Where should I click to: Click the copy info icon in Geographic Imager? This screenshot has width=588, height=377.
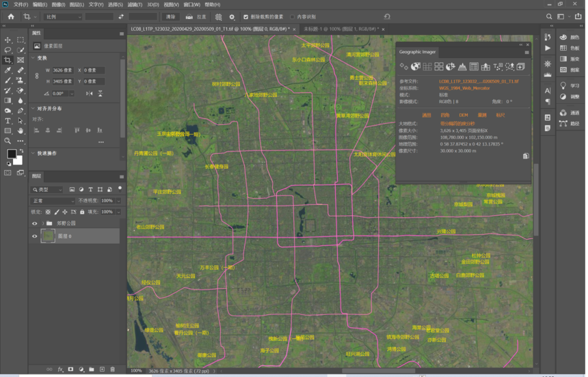coord(526,156)
